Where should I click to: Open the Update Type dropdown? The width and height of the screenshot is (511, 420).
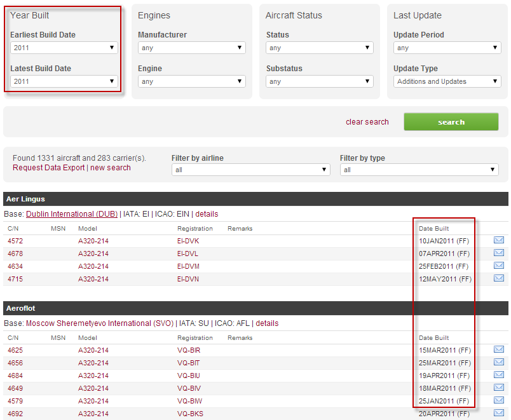[x=447, y=81]
